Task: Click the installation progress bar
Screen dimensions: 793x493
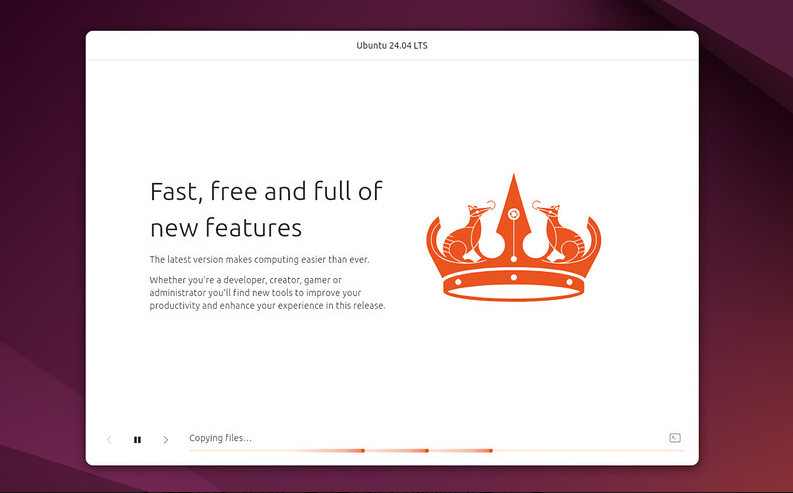Action: pyautogui.click(x=437, y=451)
